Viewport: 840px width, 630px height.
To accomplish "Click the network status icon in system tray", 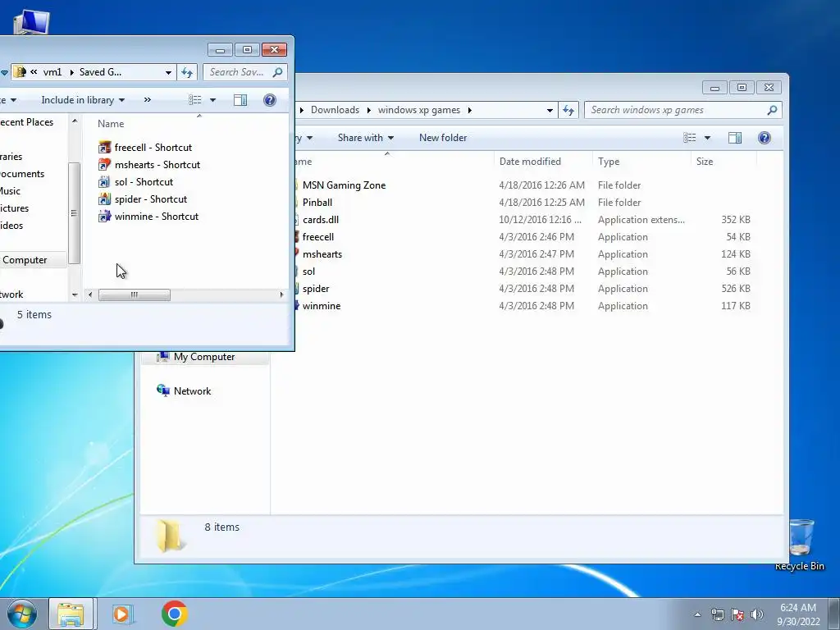I will [717, 614].
